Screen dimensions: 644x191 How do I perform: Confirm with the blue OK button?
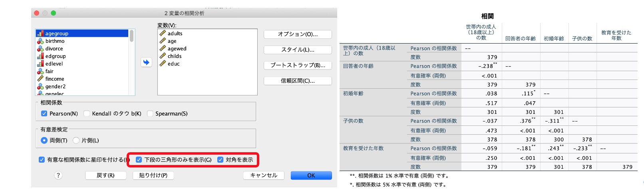(x=311, y=175)
